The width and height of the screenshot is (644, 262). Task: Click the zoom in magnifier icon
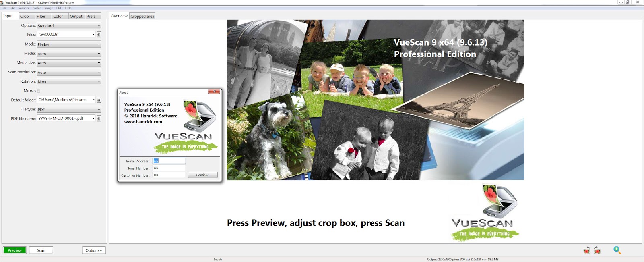tap(617, 250)
